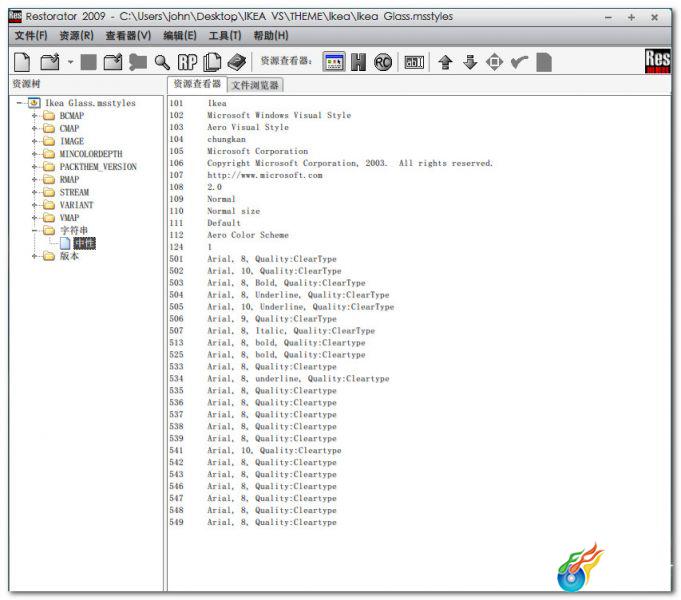Switch to the 文件浏览器 tab
Viewport: 681px width, 600px height.
255,85
